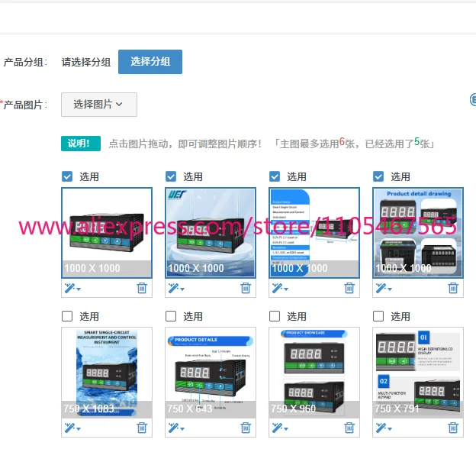476x449 pixels.
Task: Select the UET branded meter thumbnail
Action: point(211,233)
